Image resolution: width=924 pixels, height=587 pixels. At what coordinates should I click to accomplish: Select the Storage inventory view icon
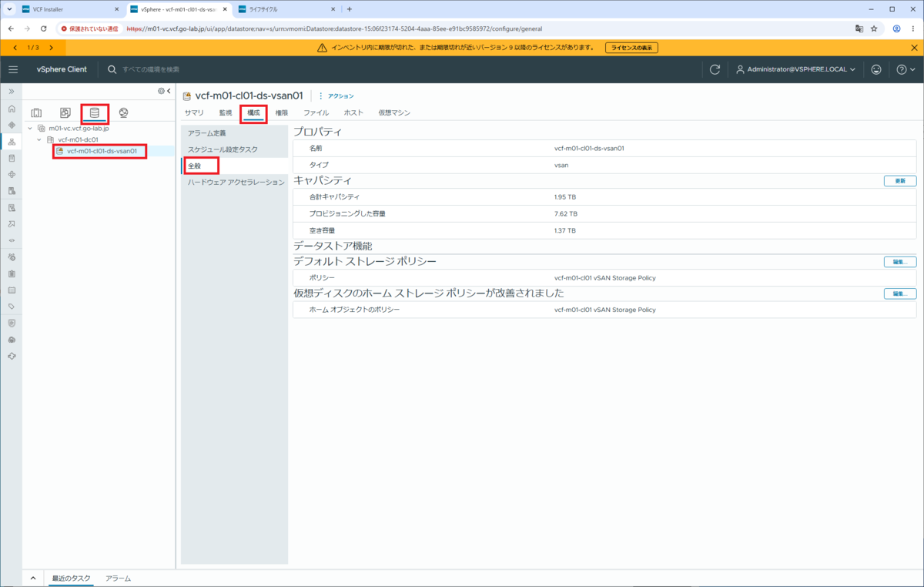pos(95,113)
